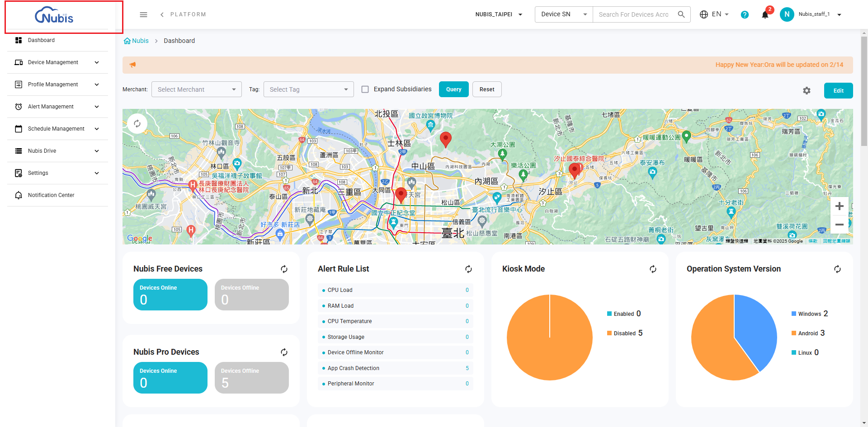Image resolution: width=868 pixels, height=427 pixels.
Task: Click the page vertical scrollbar
Action: (x=864, y=92)
